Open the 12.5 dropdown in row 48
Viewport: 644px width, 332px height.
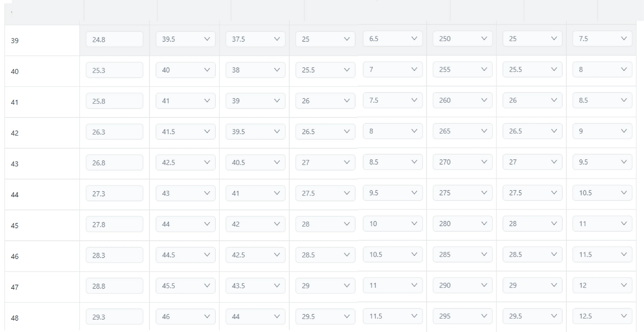click(x=603, y=316)
